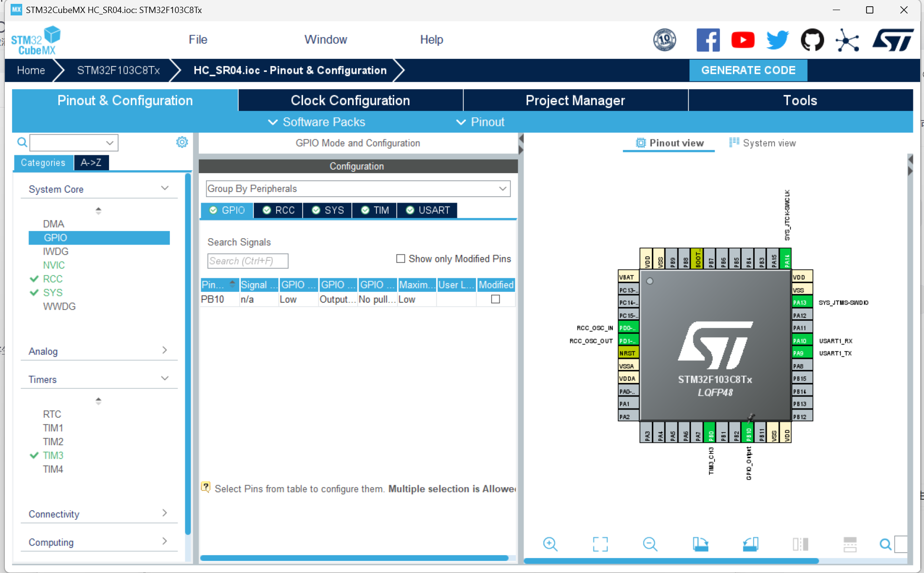
Task: Click the peripheral search magnifier icon
Action: coord(22,142)
